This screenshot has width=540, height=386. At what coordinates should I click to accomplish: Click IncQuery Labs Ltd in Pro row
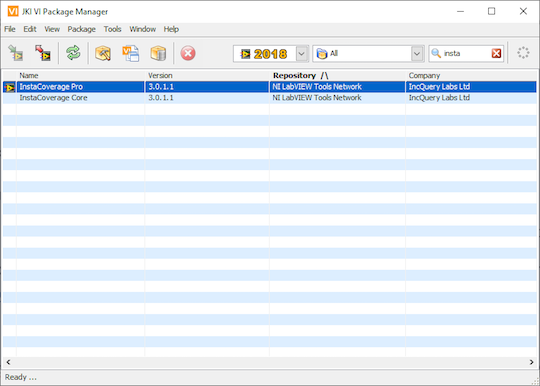[439, 87]
